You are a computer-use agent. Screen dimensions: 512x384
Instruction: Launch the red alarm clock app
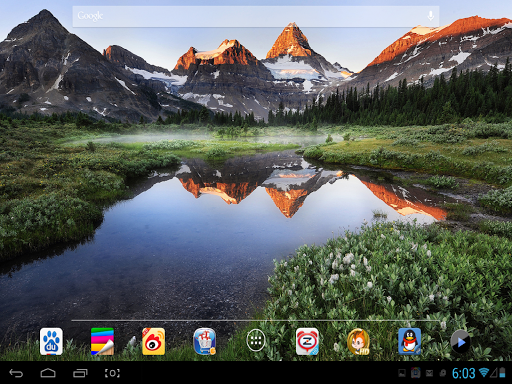tap(307, 341)
